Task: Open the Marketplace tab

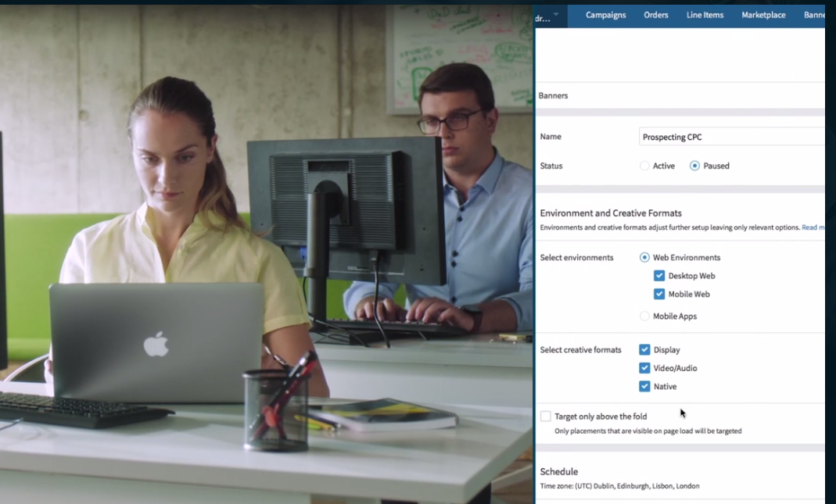Action: click(763, 15)
